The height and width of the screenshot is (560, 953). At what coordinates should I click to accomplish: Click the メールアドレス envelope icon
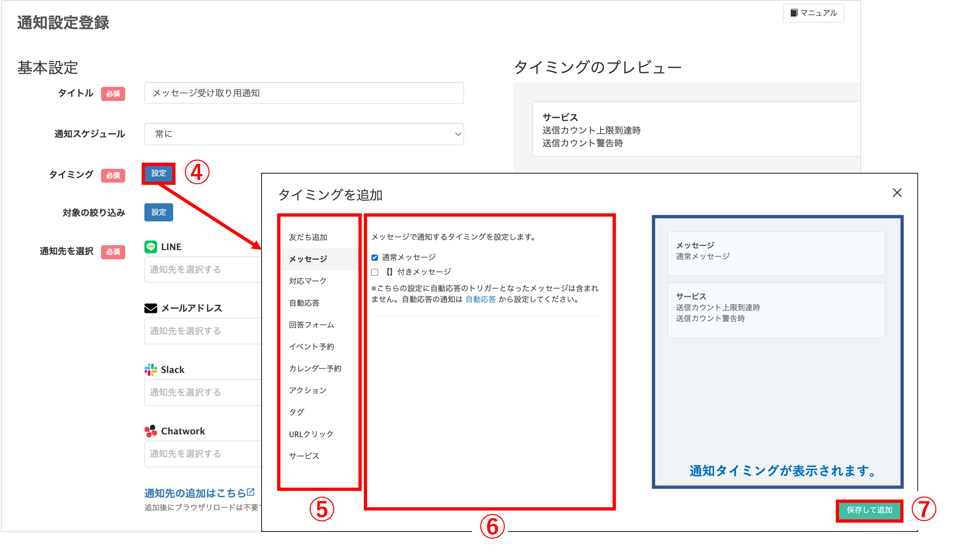[150, 308]
